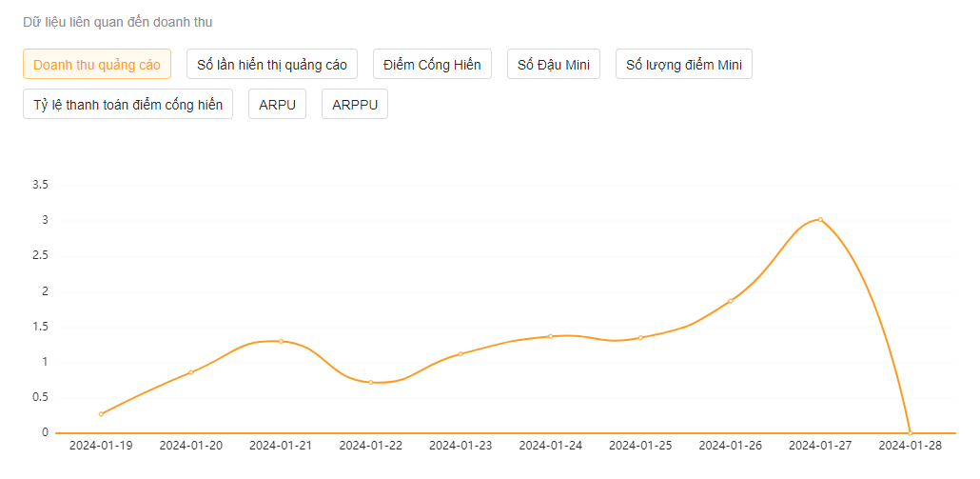The image size is (980, 479).
Task: Open the Số lượng điểm Mini tab
Action: [684, 65]
